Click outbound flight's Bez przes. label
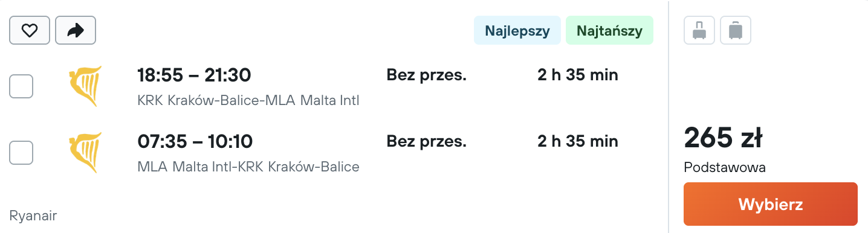Viewport: 868px width, 233px height. [x=427, y=75]
